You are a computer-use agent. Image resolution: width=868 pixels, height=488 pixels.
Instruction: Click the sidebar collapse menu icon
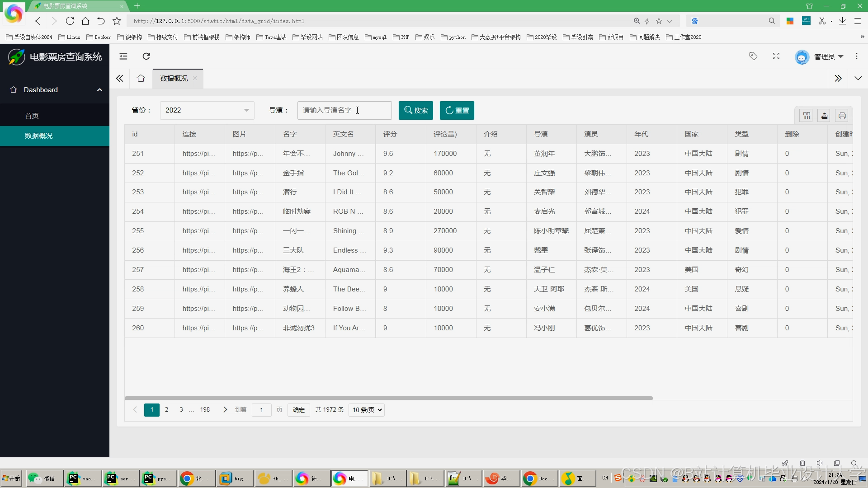pos(123,56)
